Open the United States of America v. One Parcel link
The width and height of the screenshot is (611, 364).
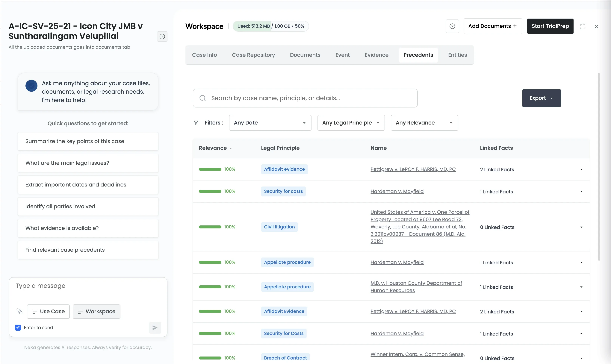point(420,227)
